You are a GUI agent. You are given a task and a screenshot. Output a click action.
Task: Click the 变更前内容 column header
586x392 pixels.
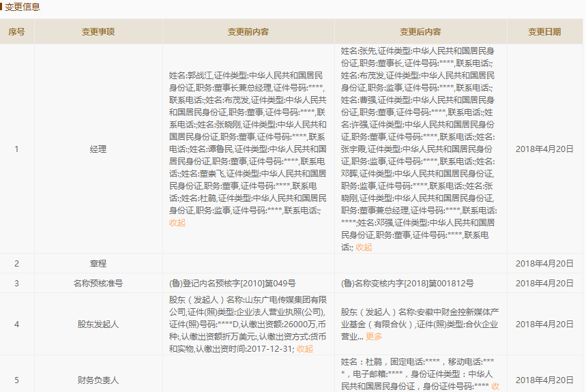tap(248, 32)
